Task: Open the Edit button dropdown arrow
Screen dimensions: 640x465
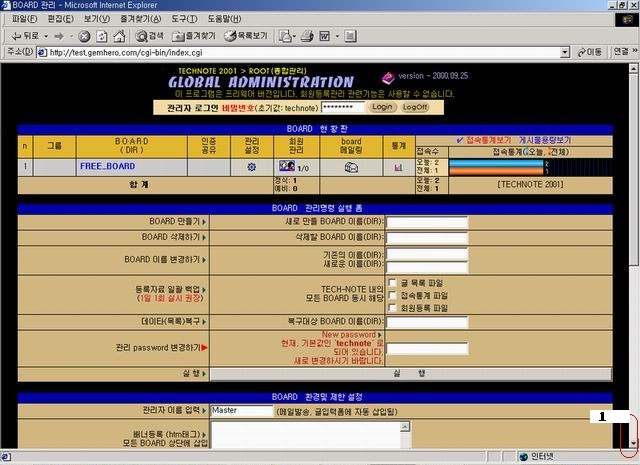Action: [337, 36]
